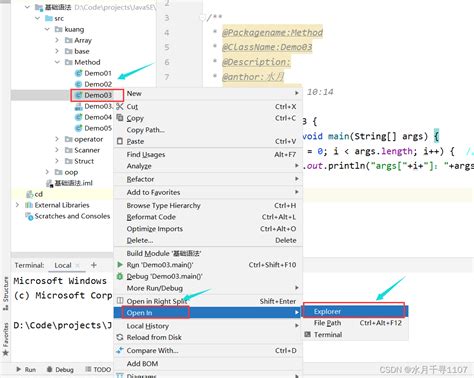Collapse the src folder node
Viewport: 474px width, 378px height.
pos(37,18)
